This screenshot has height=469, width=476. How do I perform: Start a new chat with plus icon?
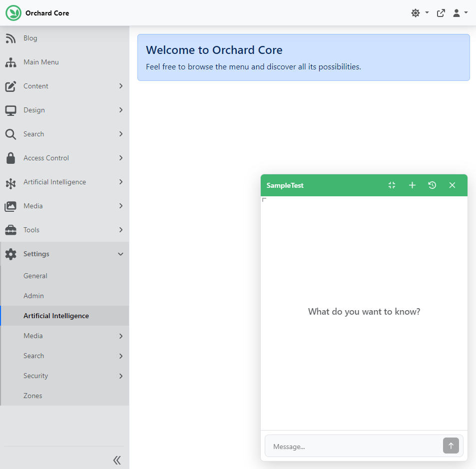(x=412, y=185)
